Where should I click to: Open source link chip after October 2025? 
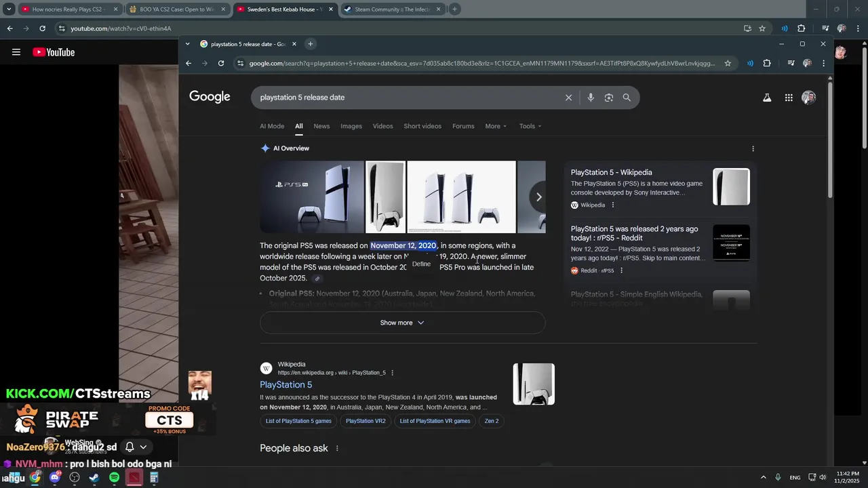coord(317,279)
